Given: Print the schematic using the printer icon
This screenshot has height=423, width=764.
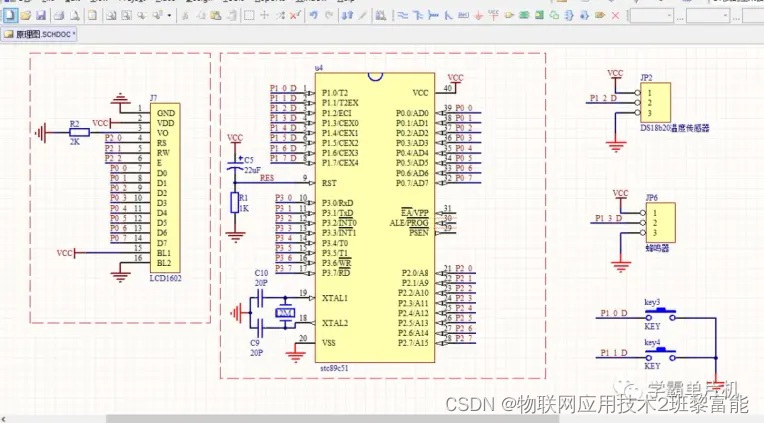Looking at the screenshot, I should coord(59,16).
